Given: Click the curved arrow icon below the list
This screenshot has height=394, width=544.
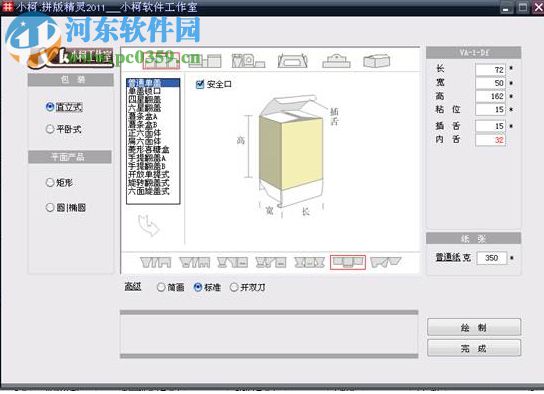Looking at the screenshot, I should tap(149, 225).
